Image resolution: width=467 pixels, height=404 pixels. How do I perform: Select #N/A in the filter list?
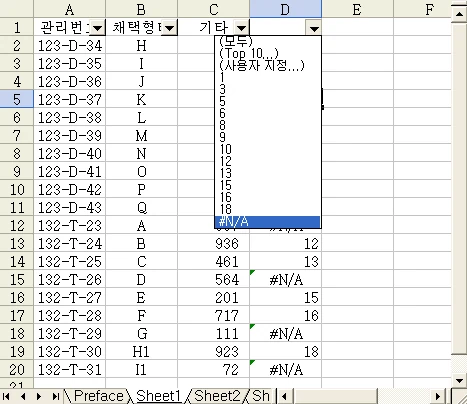[267, 221]
